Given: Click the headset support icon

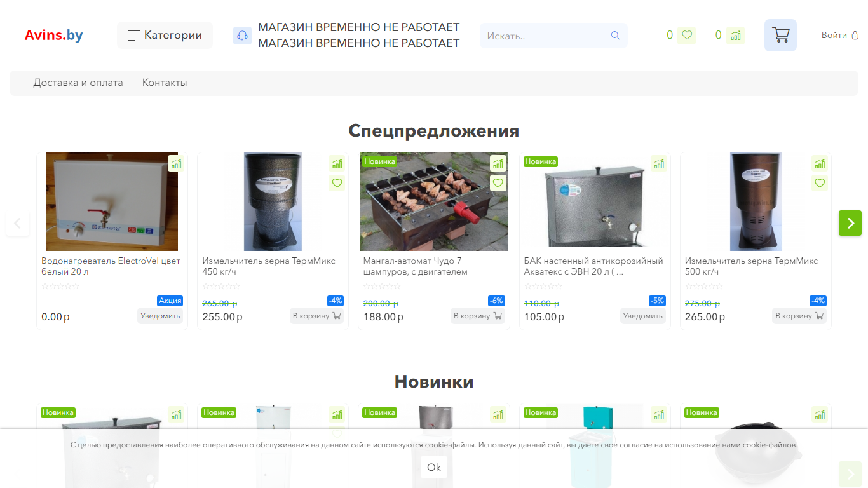Looking at the screenshot, I should (x=242, y=36).
